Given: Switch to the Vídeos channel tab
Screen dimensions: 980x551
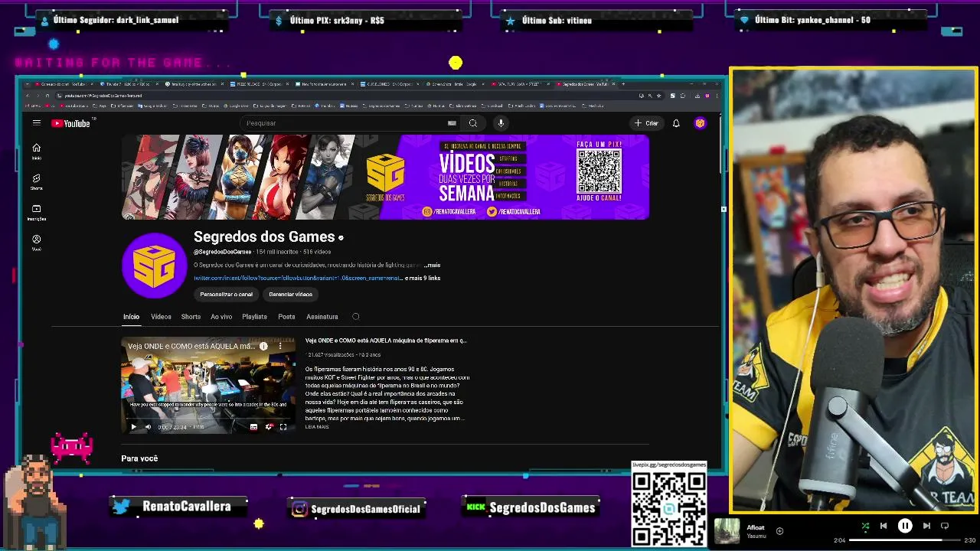Looking at the screenshot, I should (161, 317).
